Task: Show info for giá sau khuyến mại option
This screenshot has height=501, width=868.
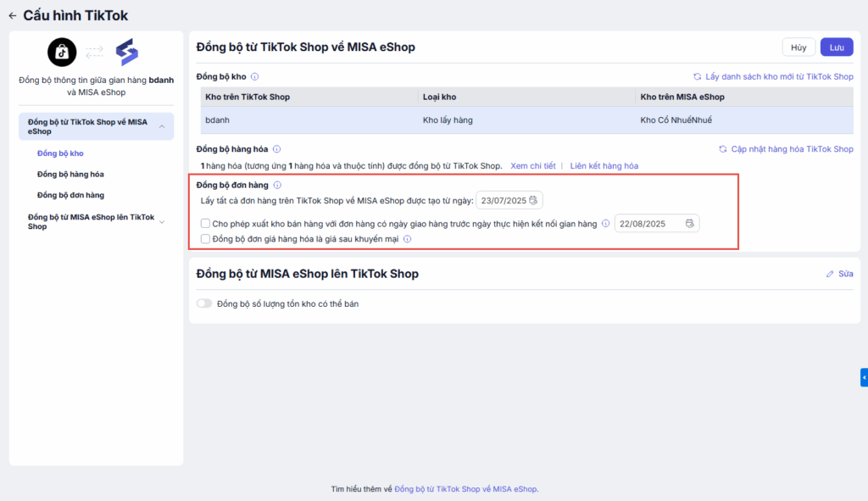Action: pyautogui.click(x=408, y=239)
